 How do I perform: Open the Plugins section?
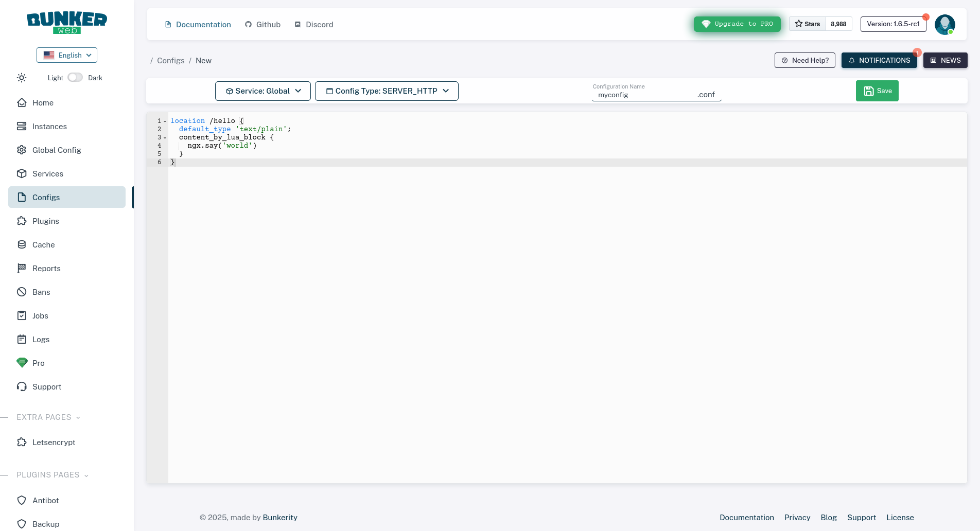point(45,221)
